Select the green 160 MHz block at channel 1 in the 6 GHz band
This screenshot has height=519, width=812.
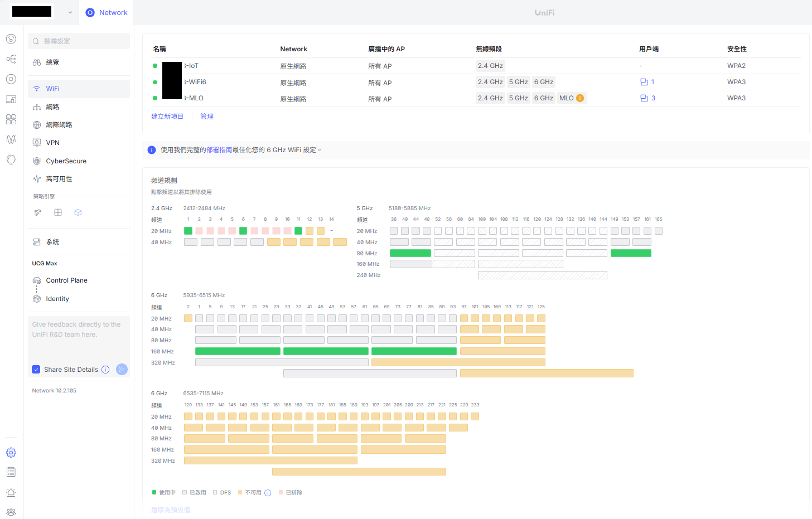[x=238, y=351]
